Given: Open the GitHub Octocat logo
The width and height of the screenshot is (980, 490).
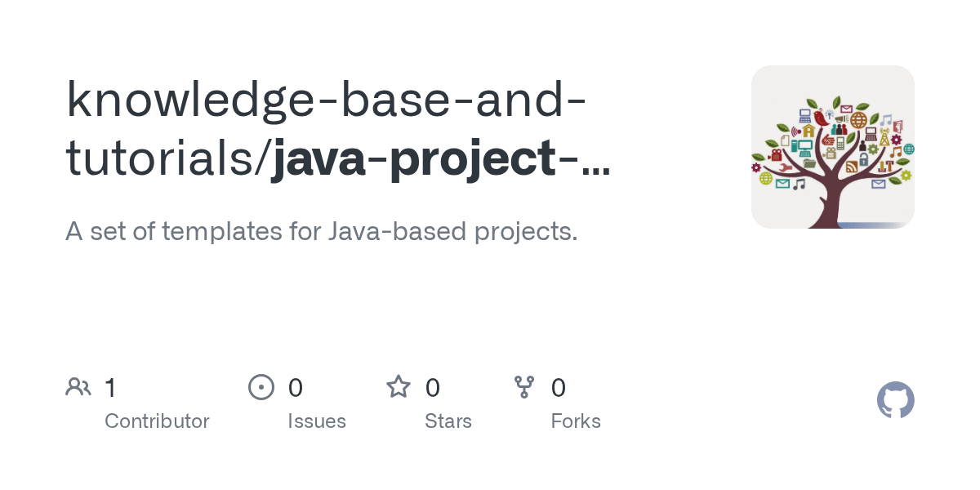Looking at the screenshot, I should click(x=895, y=400).
